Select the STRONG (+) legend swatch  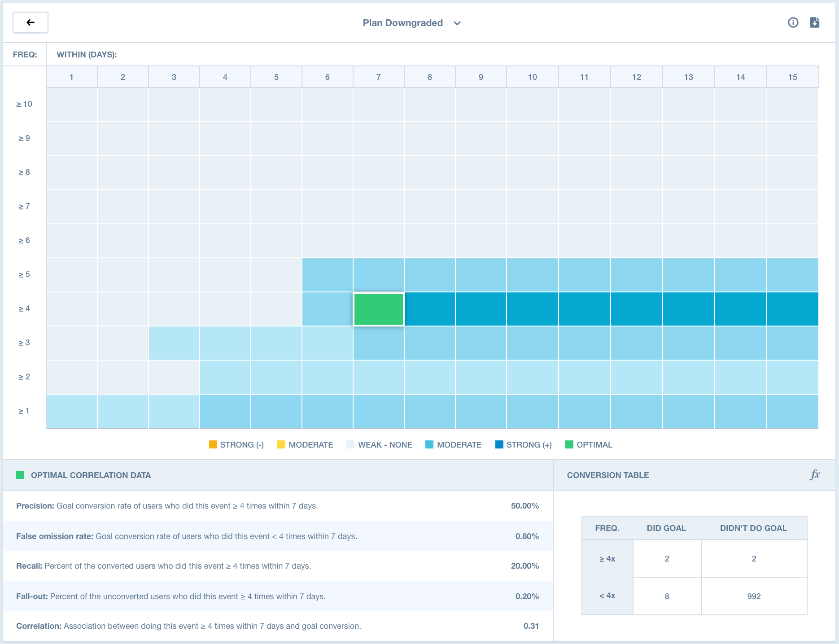coord(498,444)
